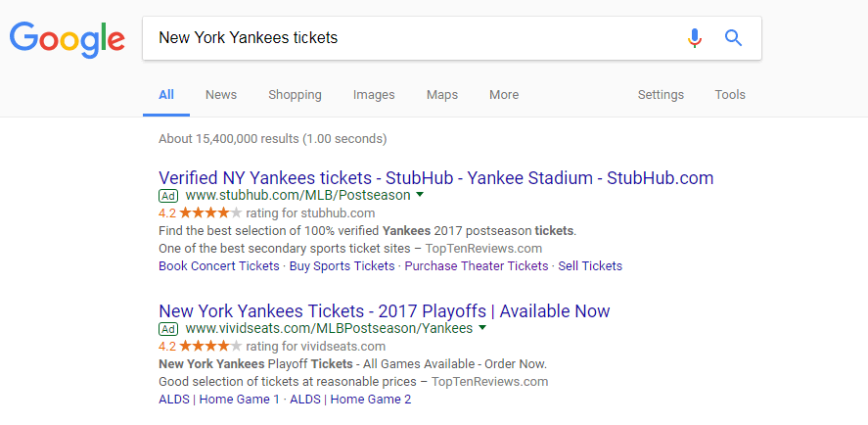
Task: Click the search box containing New York Yankees tickets
Action: pos(410,37)
